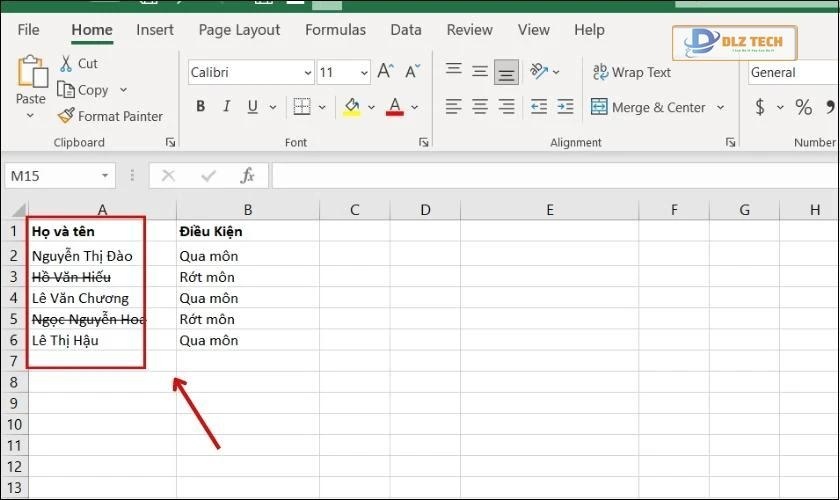Toggle Italic formatting
This screenshot has height=500, width=840.
[x=228, y=107]
